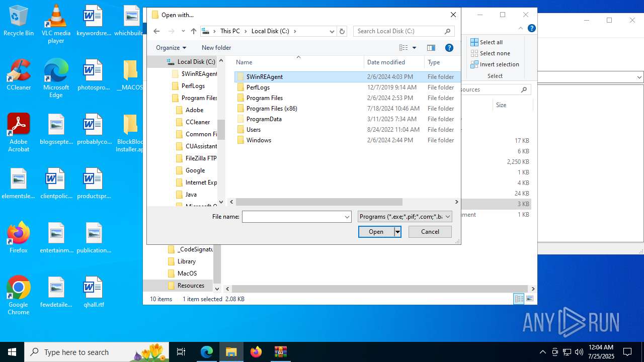644x362 pixels.
Task: Open qhall.rtf document on desktop
Action: tap(93, 292)
